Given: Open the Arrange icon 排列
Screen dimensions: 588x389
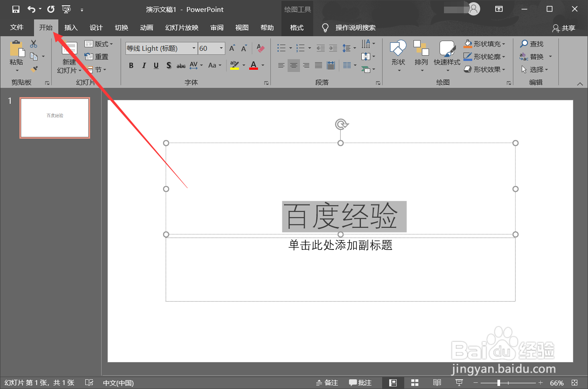Looking at the screenshot, I should [x=421, y=49].
